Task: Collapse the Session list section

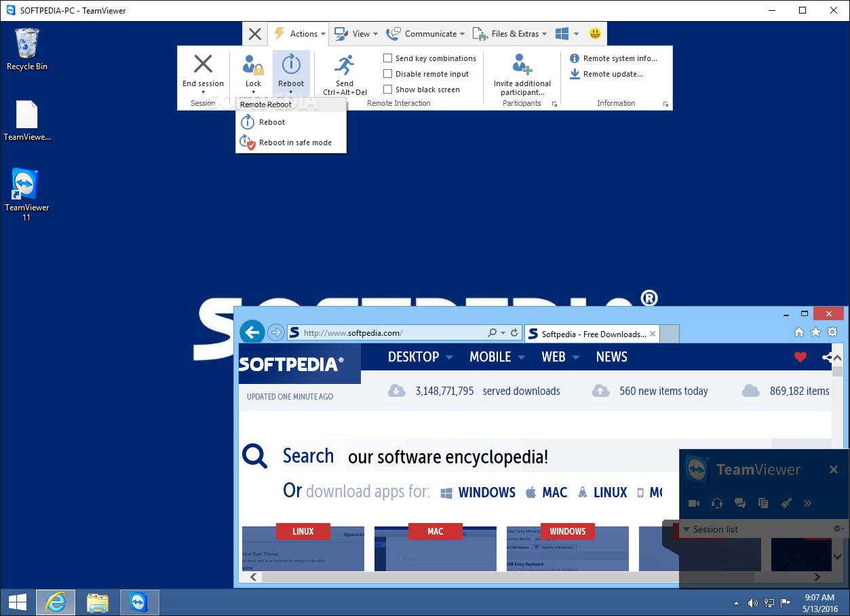Action: [687, 529]
